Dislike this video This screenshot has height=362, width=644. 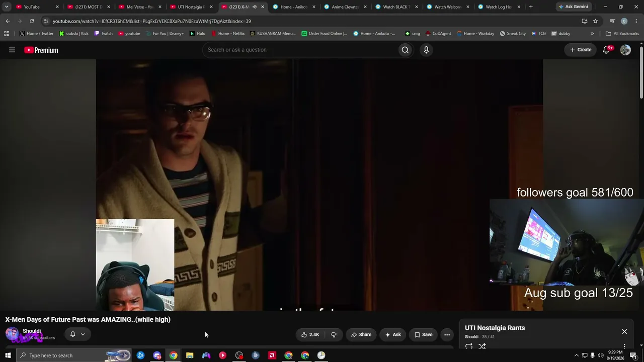click(334, 335)
